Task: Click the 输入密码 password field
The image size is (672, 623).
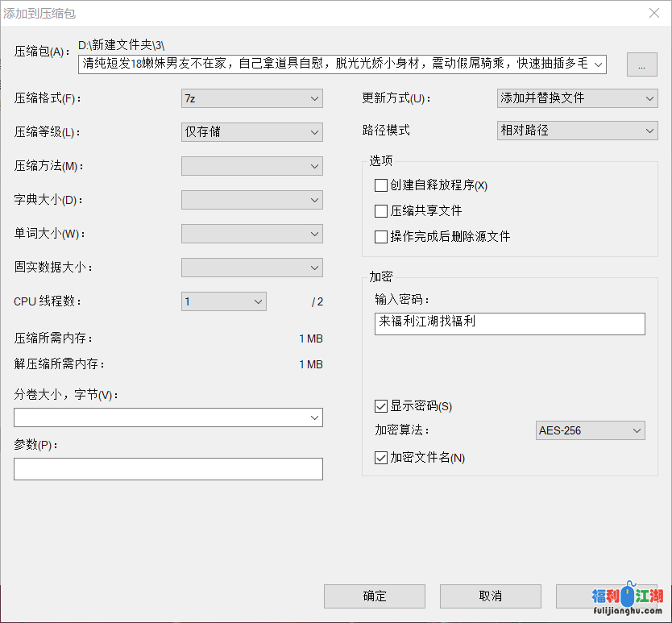Action: pos(509,323)
